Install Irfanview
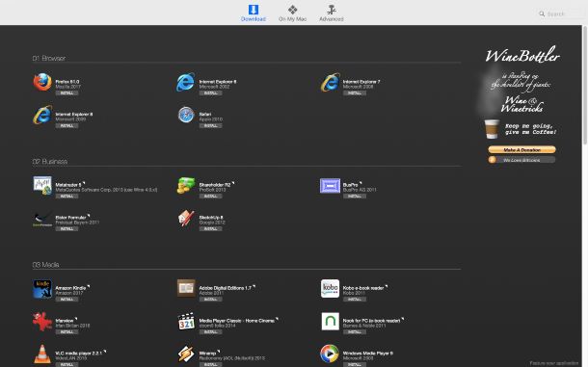 pyautogui.click(x=67, y=331)
